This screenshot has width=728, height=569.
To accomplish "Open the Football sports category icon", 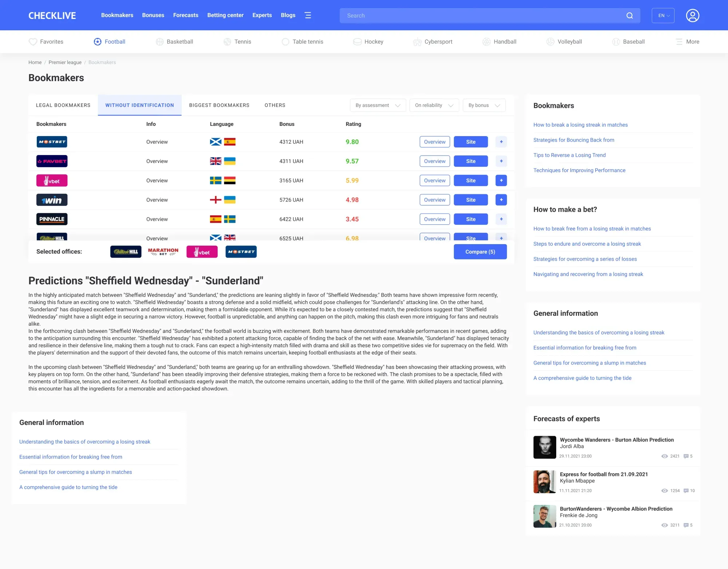I will pos(97,41).
